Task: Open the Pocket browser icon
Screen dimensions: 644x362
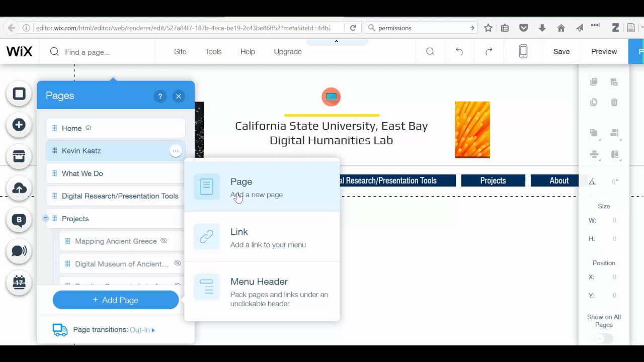Action: (x=523, y=28)
